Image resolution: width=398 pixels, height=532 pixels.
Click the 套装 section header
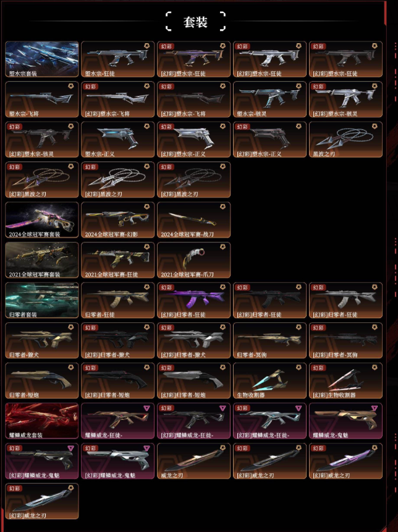[195, 22]
